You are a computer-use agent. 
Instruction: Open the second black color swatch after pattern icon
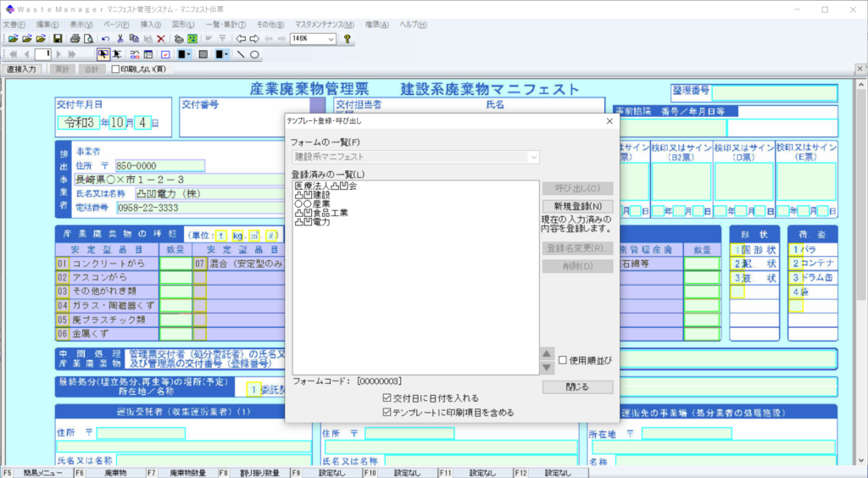click(222, 54)
